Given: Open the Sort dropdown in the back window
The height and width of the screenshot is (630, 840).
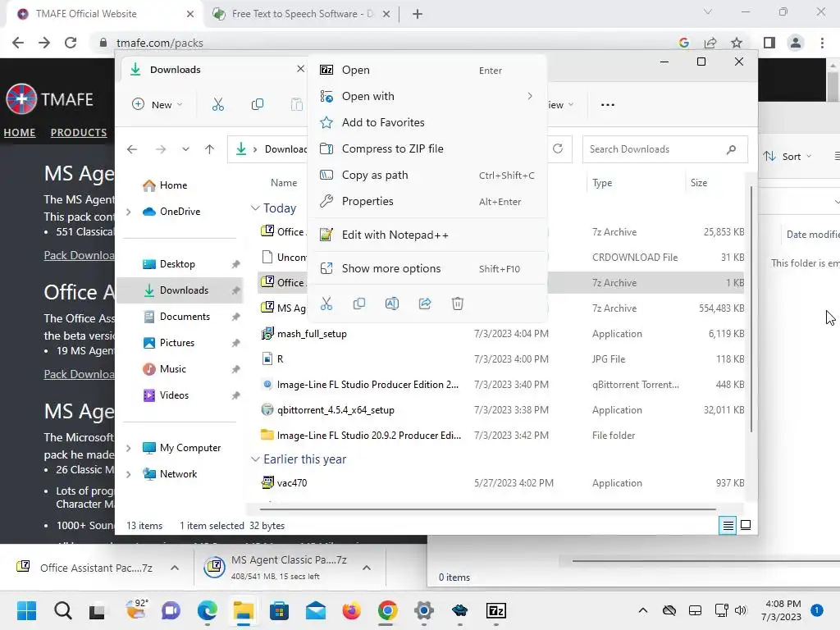Looking at the screenshot, I should point(788,157).
